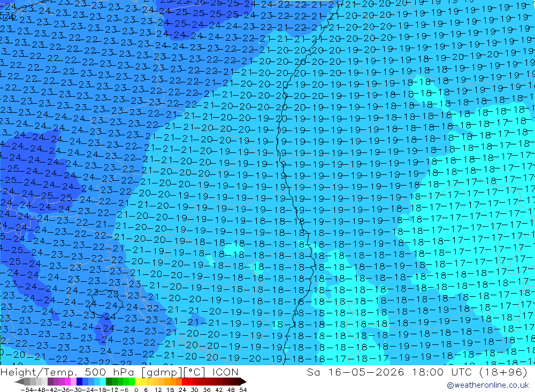Open the weatheronline.co.uk copyright link
This screenshot has height=392, width=535.
pos(488,385)
